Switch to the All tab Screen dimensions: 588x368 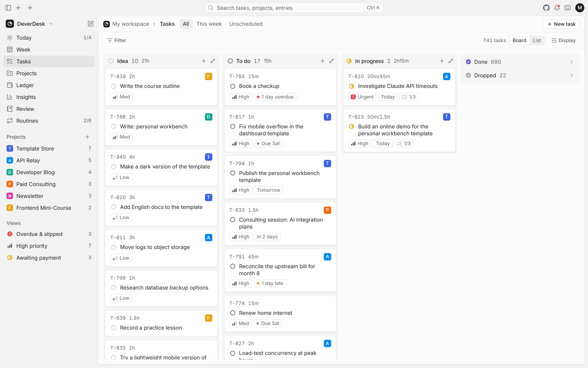(x=186, y=24)
